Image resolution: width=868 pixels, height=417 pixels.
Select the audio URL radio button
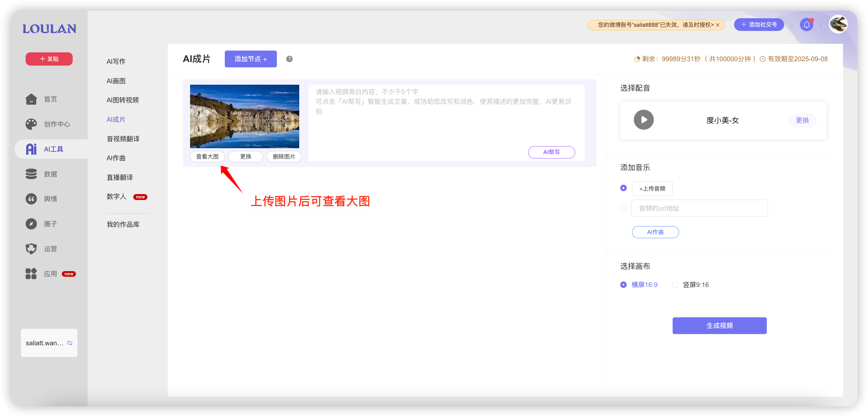623,208
